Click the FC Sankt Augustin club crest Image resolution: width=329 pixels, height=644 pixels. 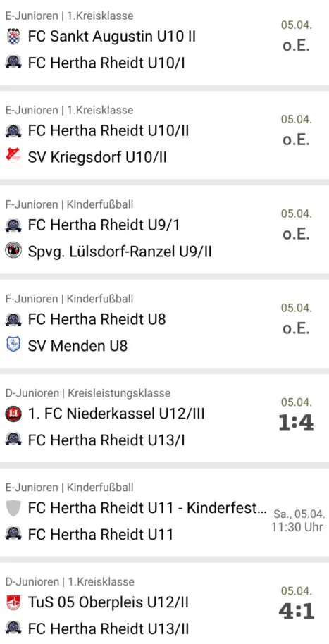pyautogui.click(x=13, y=37)
